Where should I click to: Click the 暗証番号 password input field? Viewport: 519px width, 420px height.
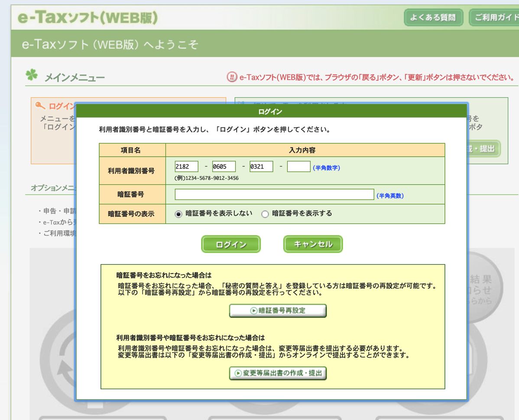click(274, 194)
